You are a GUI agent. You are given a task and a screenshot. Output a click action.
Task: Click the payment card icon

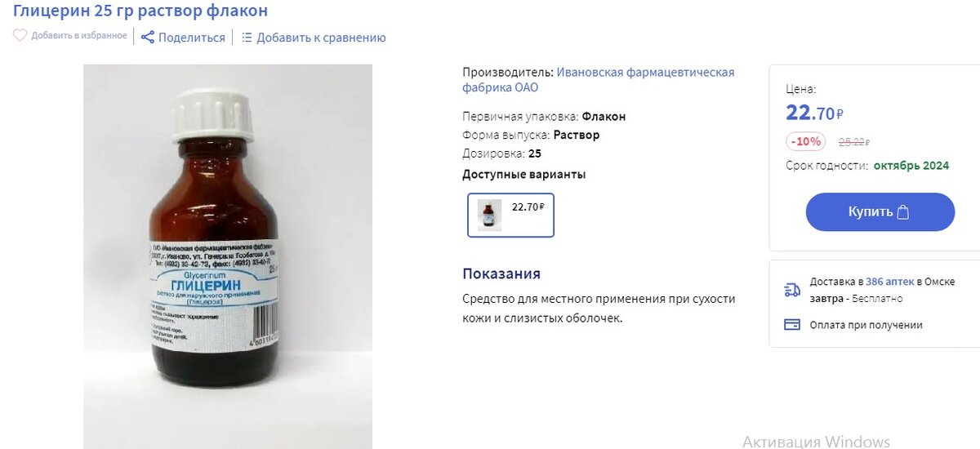tap(791, 324)
